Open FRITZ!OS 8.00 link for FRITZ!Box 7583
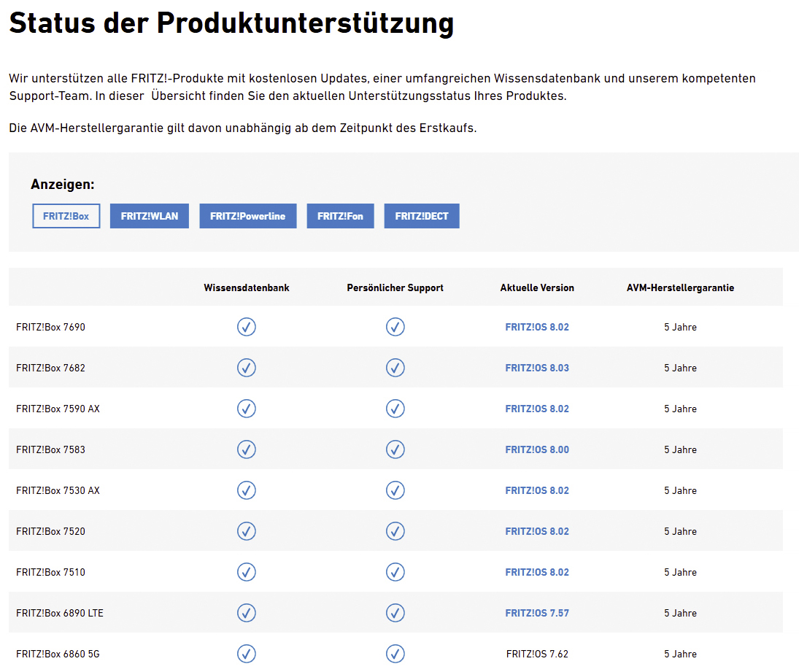Image resolution: width=799 pixels, height=672 pixels. tap(537, 449)
